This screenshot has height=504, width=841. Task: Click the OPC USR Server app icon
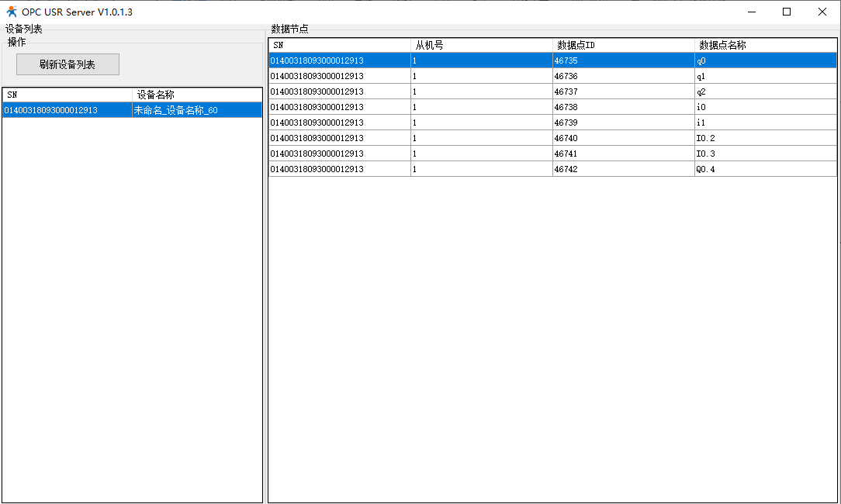[12, 12]
